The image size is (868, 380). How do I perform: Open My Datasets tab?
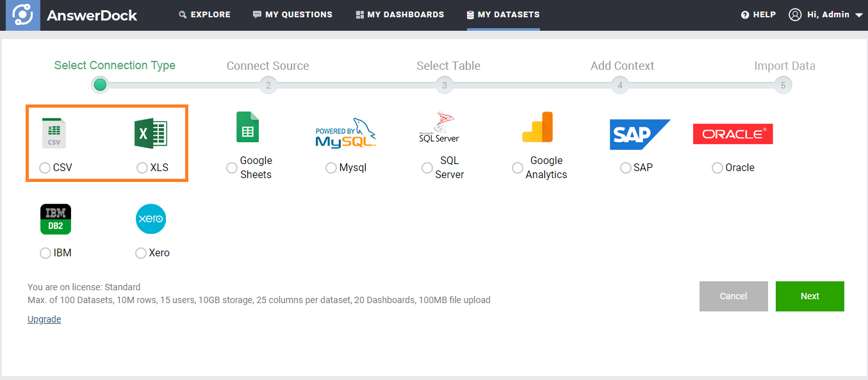click(503, 15)
